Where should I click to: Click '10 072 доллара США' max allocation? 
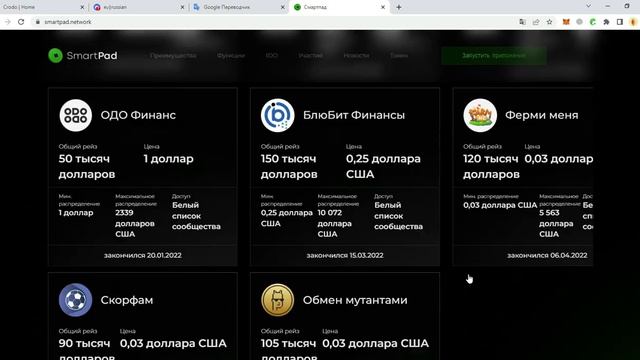pos(334,224)
